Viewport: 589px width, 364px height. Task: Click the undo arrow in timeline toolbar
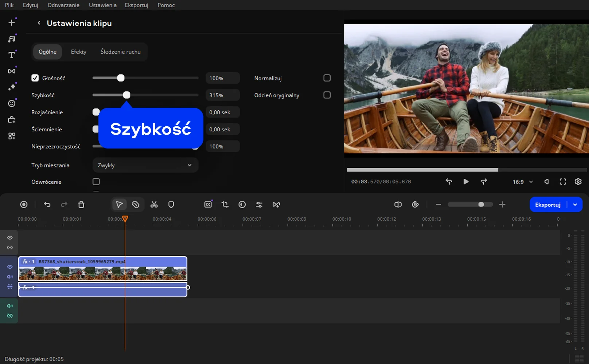click(47, 205)
